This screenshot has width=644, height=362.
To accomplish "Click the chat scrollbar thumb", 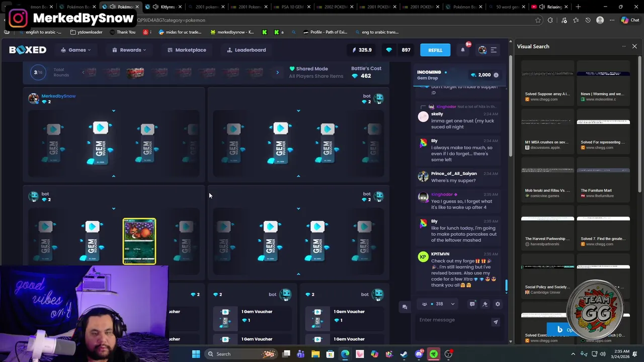I will (x=507, y=286).
